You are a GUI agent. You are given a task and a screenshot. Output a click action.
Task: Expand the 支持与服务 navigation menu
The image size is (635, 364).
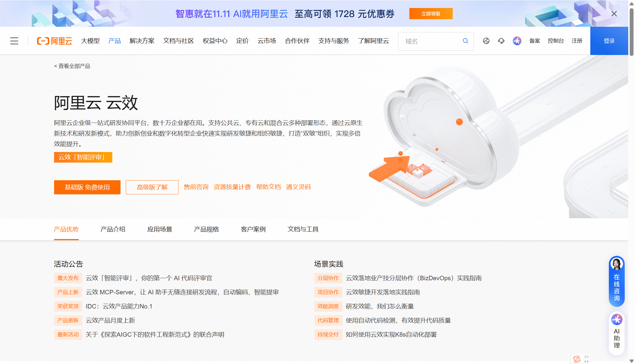[334, 41]
